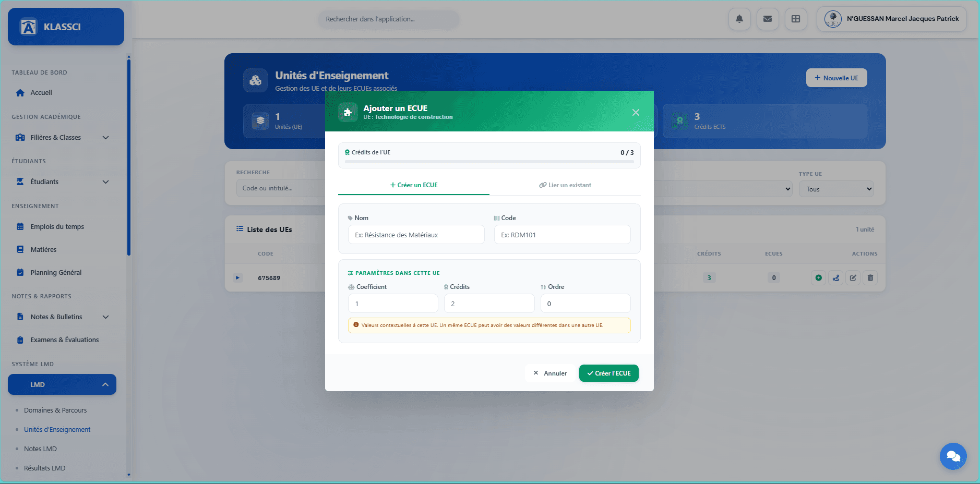This screenshot has width=980, height=484.
Task: Select the Créer un ECUE tab
Action: tap(414, 185)
